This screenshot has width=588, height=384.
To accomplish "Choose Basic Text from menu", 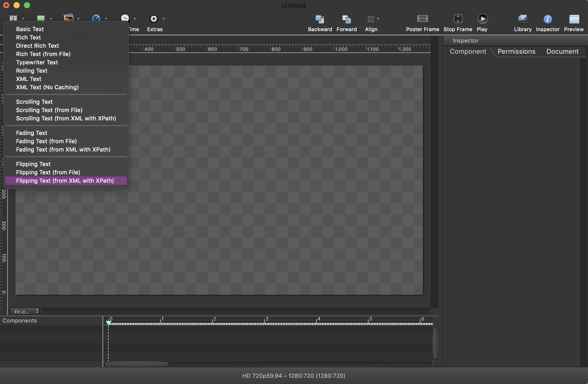I will (x=66, y=29).
